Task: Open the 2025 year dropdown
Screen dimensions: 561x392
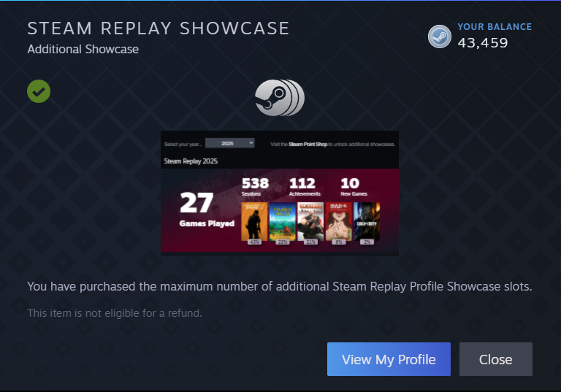Action: point(229,143)
